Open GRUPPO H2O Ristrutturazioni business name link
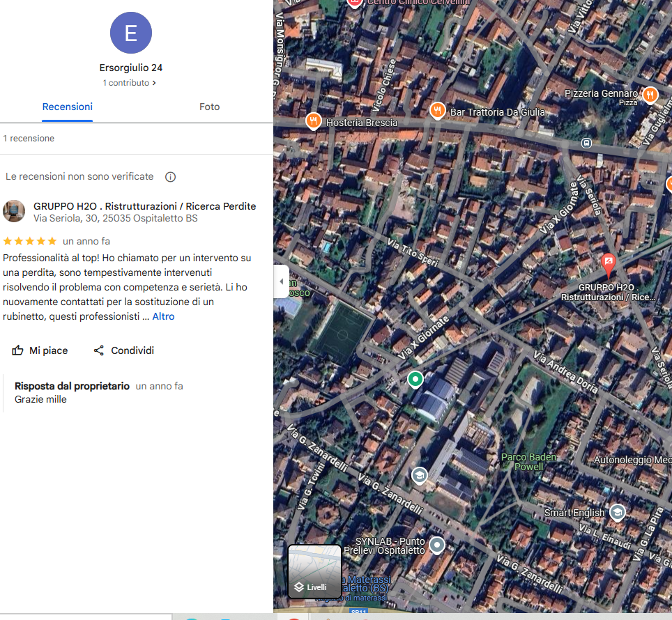Viewport: 672px width, 620px height. tap(144, 206)
